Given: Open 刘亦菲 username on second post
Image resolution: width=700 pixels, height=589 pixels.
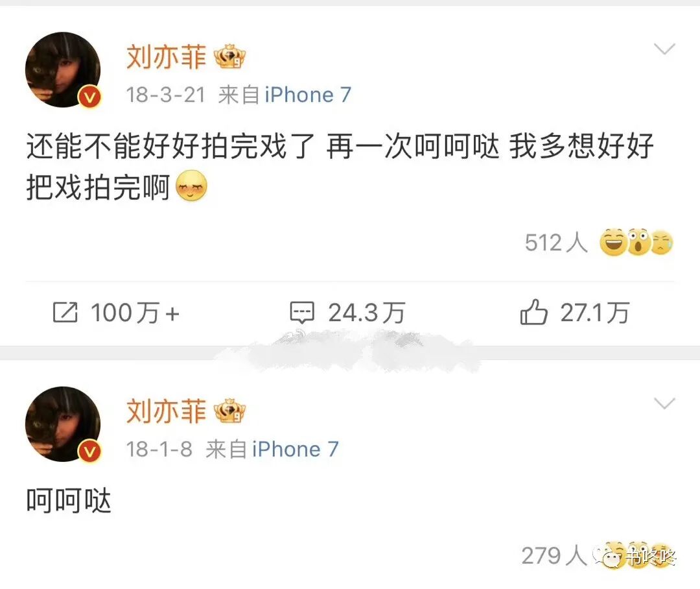Looking at the screenshot, I should 166,411.
